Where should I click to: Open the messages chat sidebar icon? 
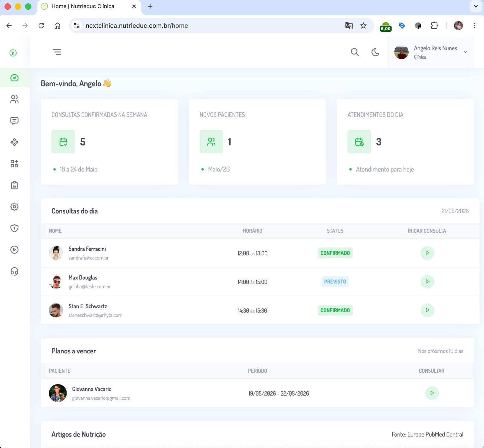click(14, 121)
